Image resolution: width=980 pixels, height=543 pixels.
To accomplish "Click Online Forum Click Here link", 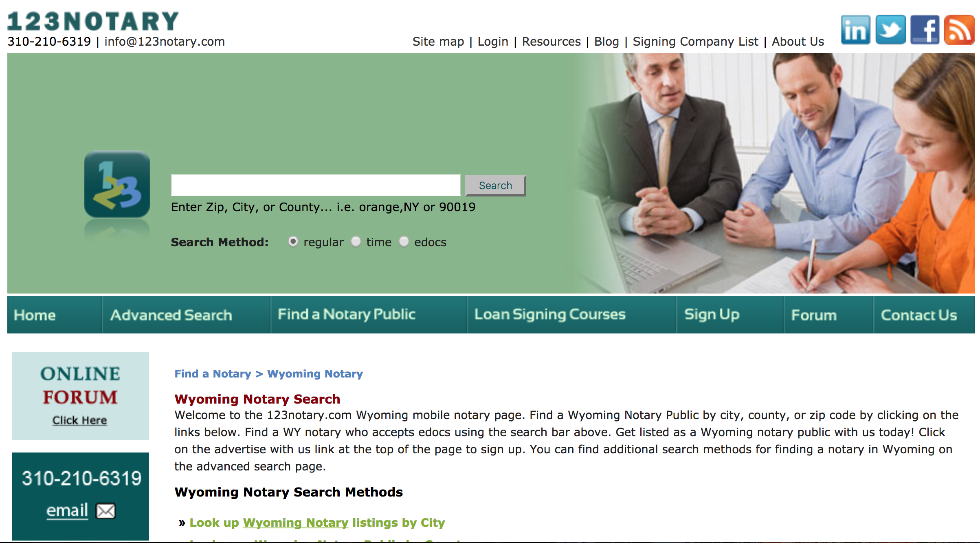I will [x=80, y=420].
